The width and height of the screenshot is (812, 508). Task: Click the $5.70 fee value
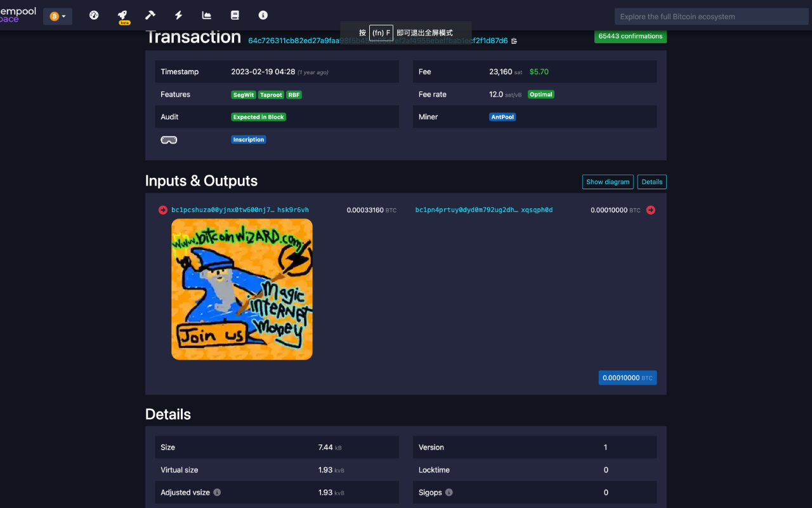539,72
